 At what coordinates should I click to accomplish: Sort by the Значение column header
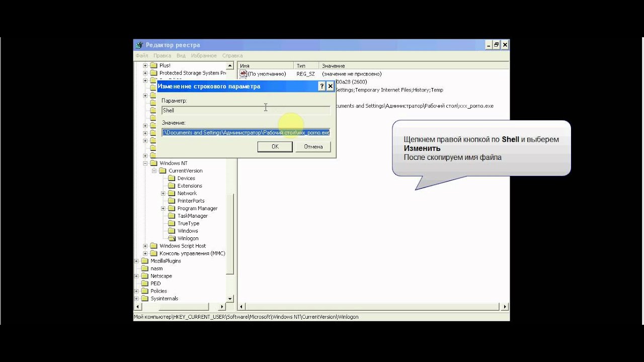click(414, 66)
